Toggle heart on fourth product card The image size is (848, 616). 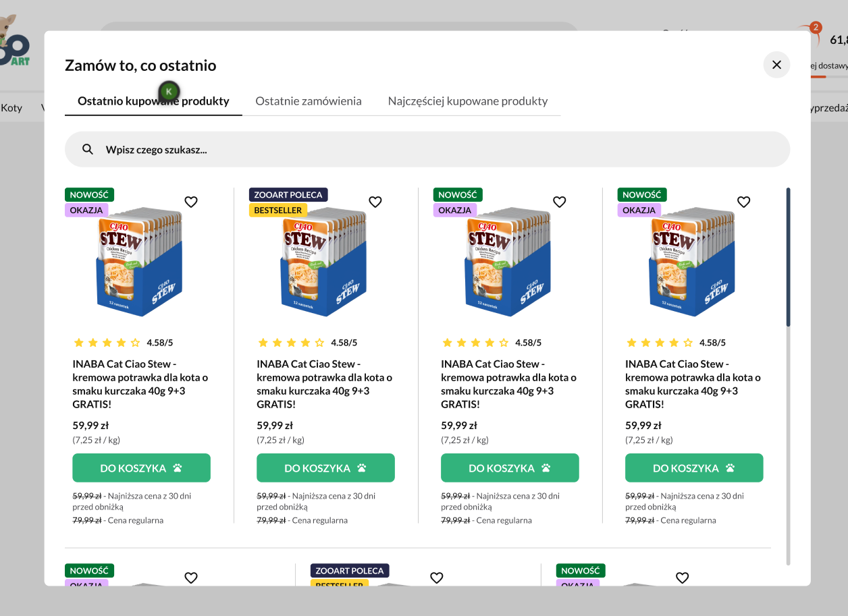(744, 202)
